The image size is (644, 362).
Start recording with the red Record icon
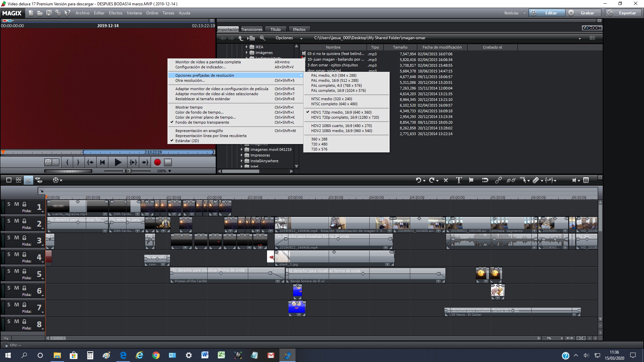[157, 162]
